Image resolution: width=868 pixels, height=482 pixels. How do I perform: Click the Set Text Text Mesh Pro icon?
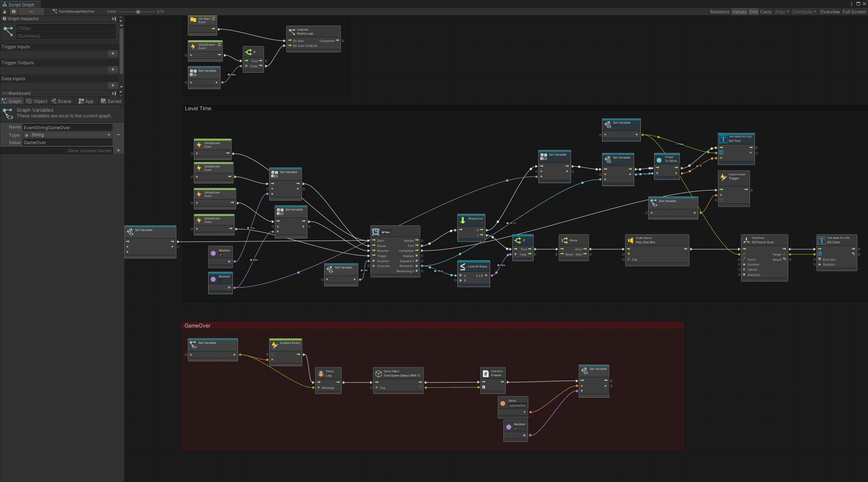[x=723, y=139]
